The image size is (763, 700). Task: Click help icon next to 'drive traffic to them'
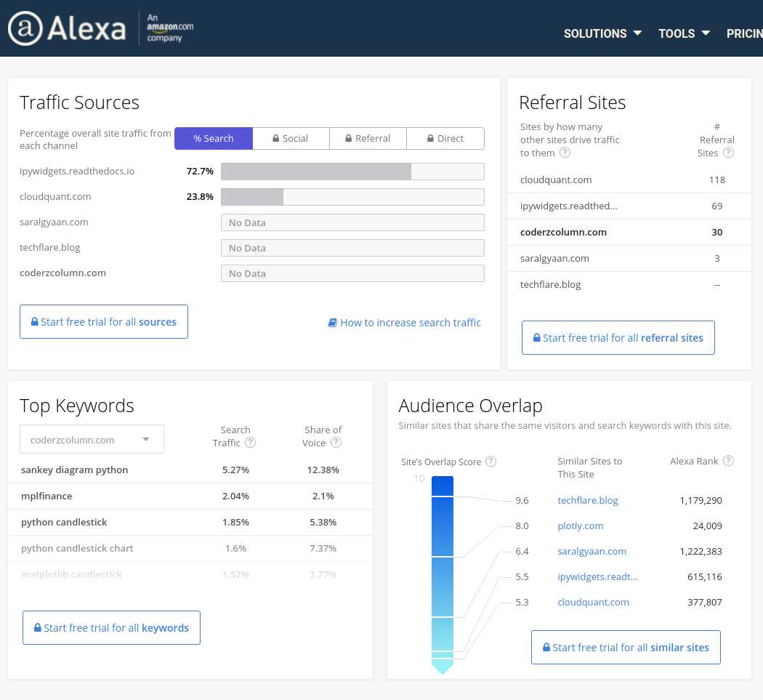point(565,153)
